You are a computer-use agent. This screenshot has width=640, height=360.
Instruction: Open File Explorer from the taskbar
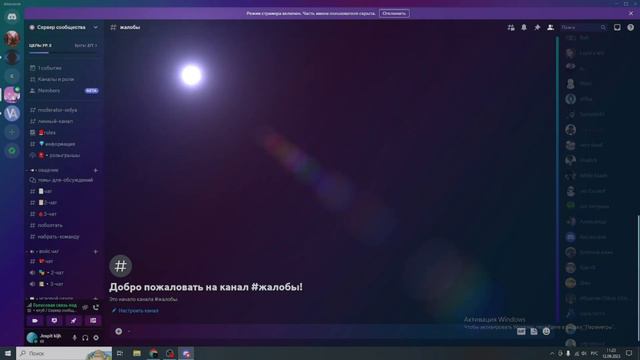pyautogui.click(x=137, y=353)
